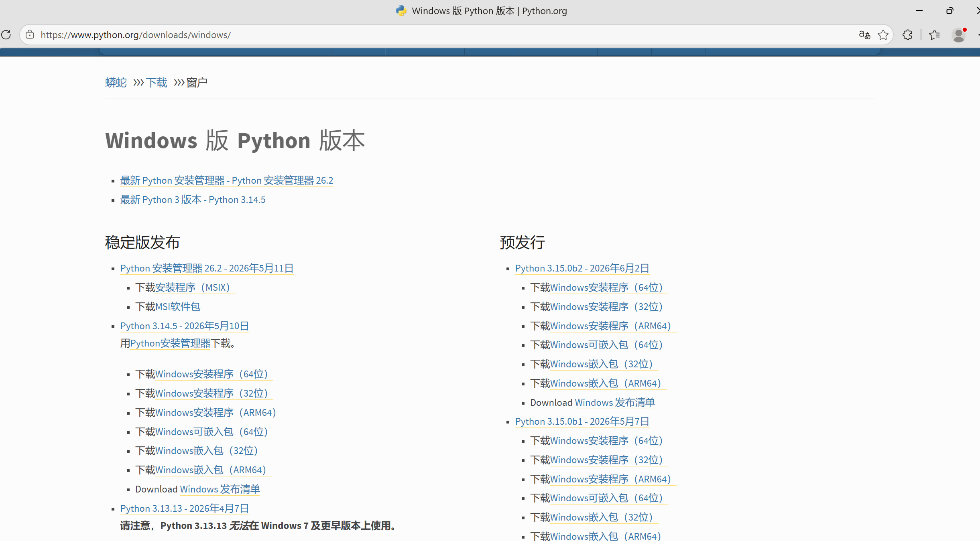Click the 窗户 breadcrumb text
The width and height of the screenshot is (980, 541).
pos(197,83)
